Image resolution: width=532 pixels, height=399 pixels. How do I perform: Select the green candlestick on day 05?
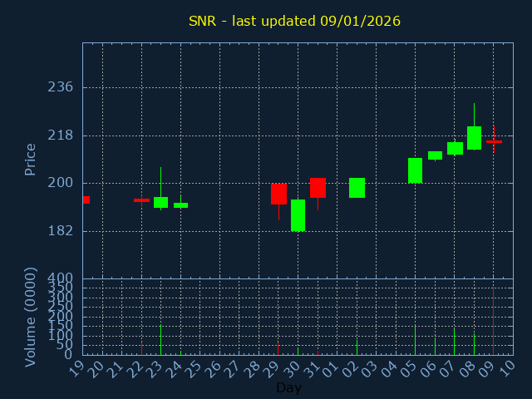415,170
